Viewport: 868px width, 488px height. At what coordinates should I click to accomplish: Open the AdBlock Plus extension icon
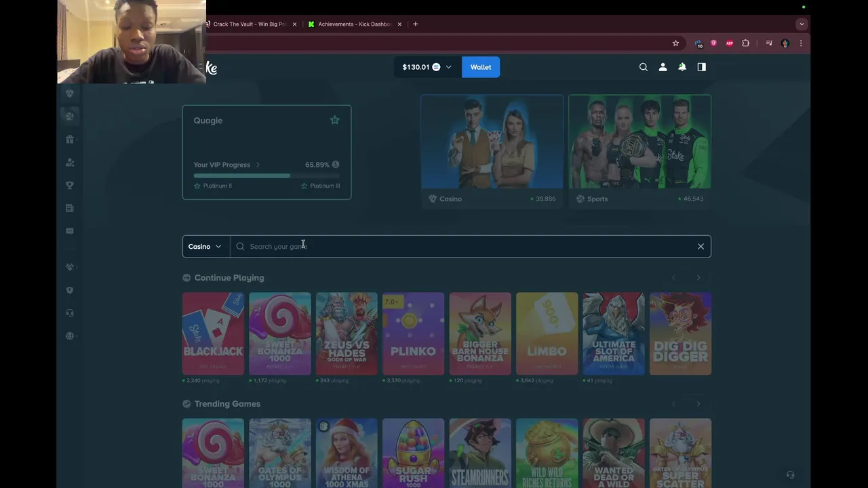point(730,43)
